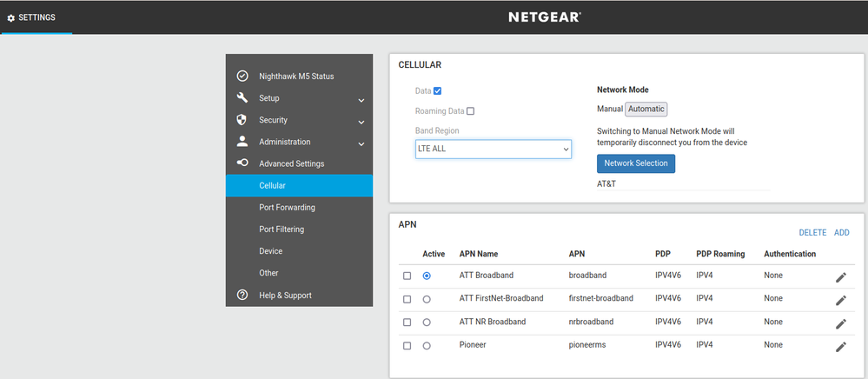Select the Cellular submenu item
The width and height of the screenshot is (868, 379).
pos(299,186)
